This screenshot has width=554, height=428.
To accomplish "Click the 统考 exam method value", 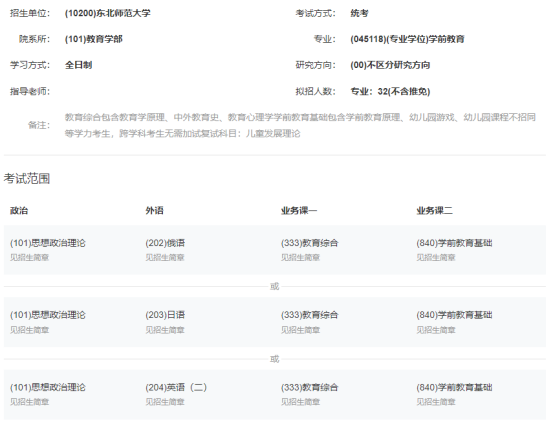I will point(359,13).
